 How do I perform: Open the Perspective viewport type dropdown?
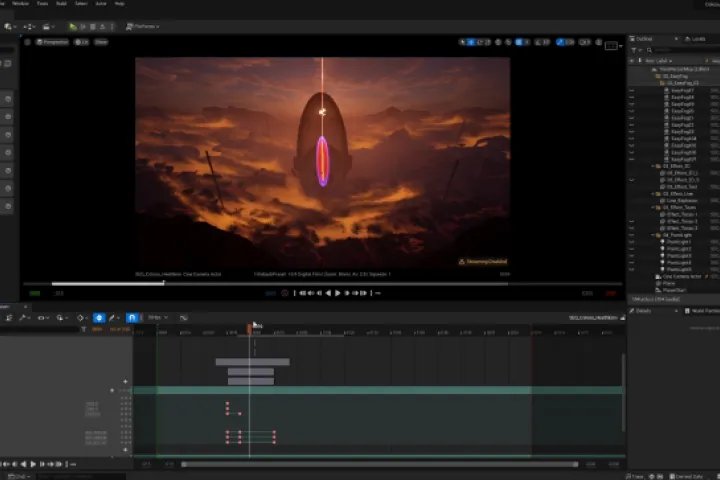tap(52, 42)
